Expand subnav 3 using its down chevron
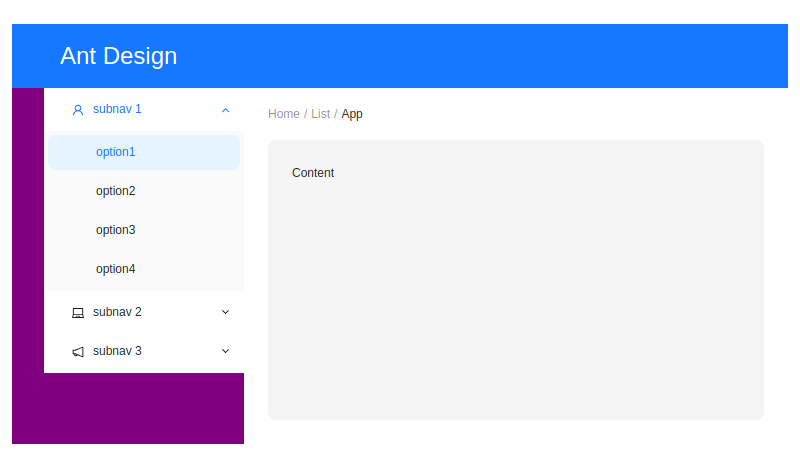This screenshot has width=800, height=468. [226, 351]
